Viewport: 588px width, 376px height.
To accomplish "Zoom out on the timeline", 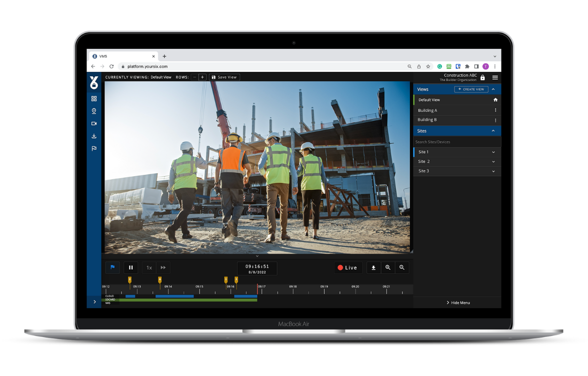I will coord(401,268).
